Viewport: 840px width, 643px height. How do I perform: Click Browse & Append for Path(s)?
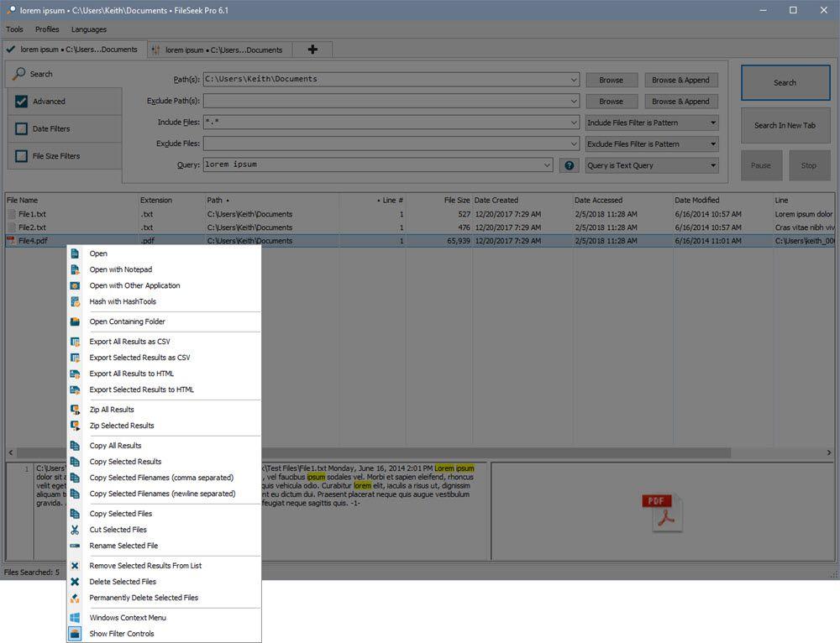tap(681, 80)
